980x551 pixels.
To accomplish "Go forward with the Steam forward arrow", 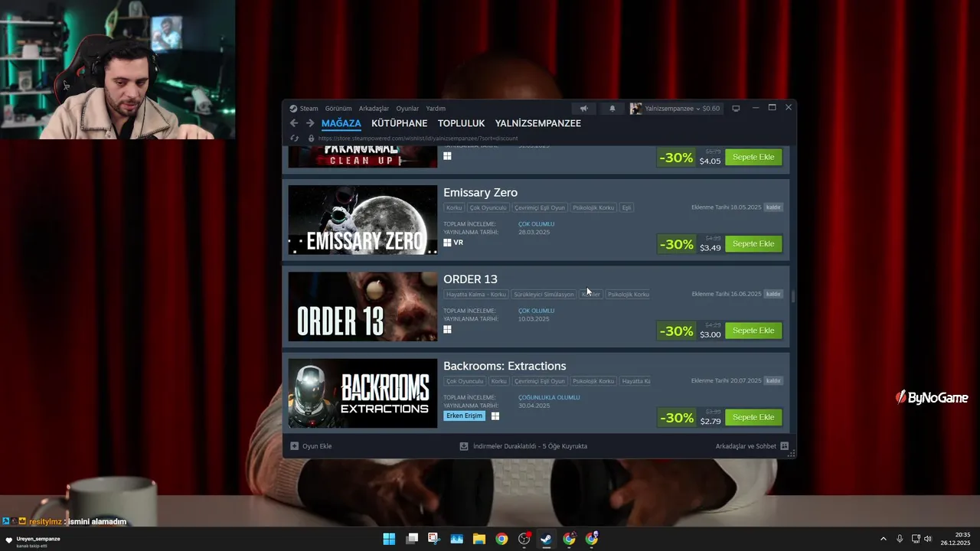I will pos(310,123).
